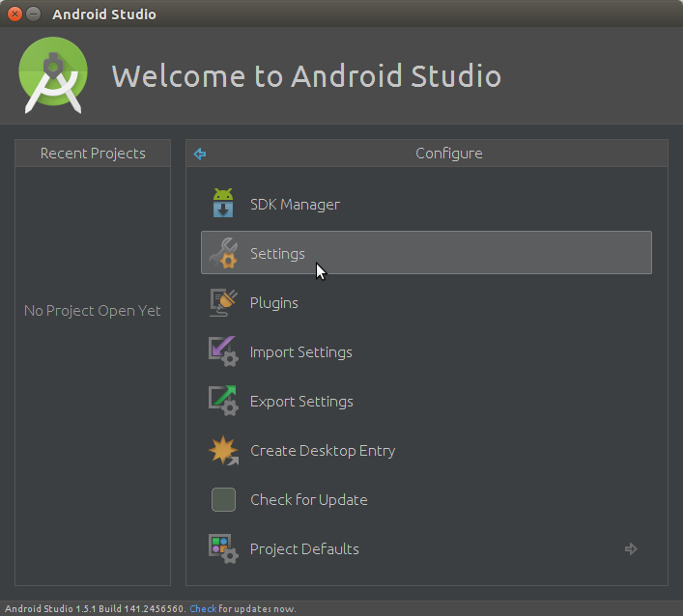Screen dimensions: 683x616
Task: Select the Plugins label
Action: point(274,303)
